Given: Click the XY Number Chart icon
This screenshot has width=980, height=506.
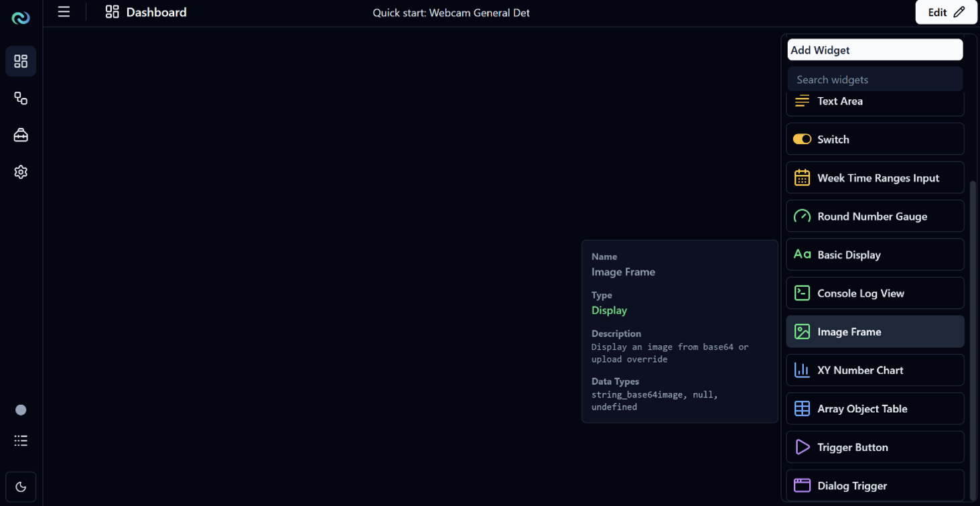Looking at the screenshot, I should [802, 370].
